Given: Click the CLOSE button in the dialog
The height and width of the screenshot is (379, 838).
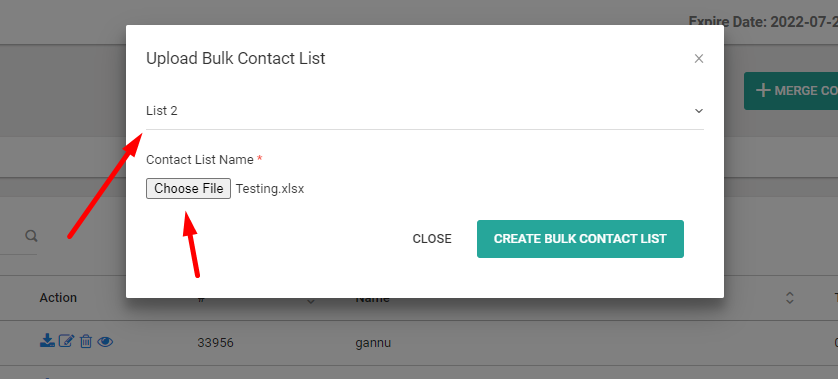Looking at the screenshot, I should 432,239.
